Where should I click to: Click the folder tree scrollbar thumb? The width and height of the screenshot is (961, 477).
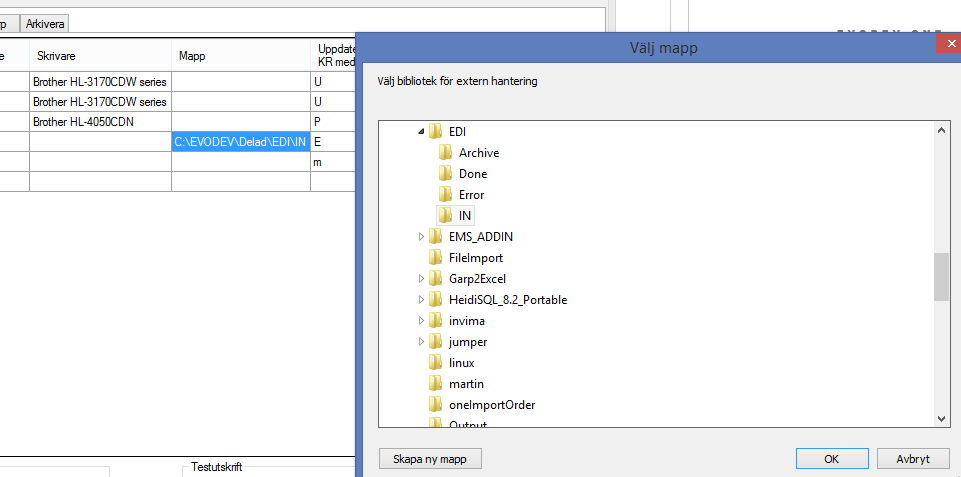pos(941,277)
